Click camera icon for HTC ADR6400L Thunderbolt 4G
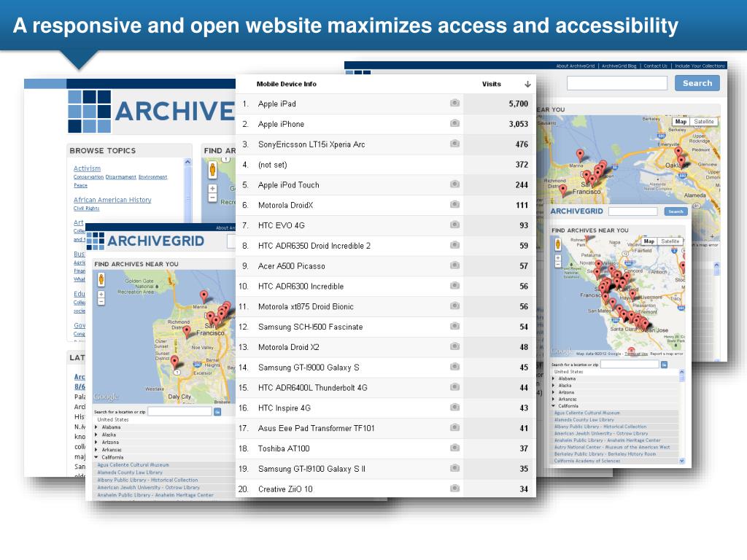Viewport: 747px width, 560px height. click(x=455, y=387)
